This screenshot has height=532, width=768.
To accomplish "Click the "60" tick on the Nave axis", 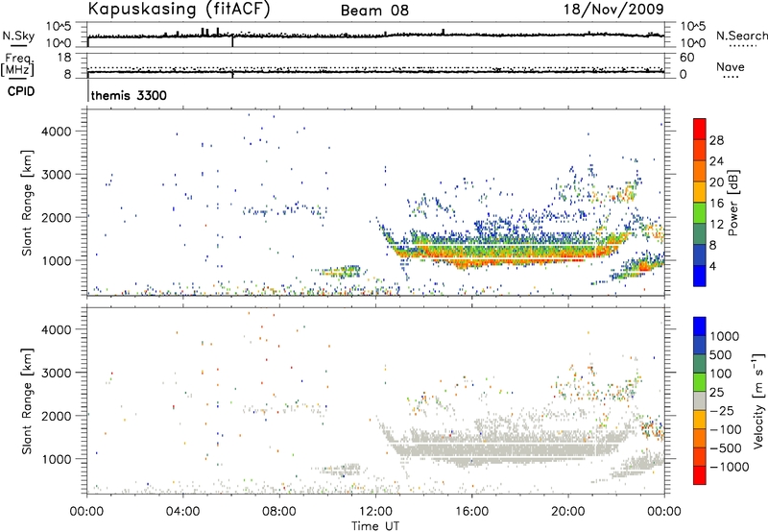I will pyautogui.click(x=687, y=58).
